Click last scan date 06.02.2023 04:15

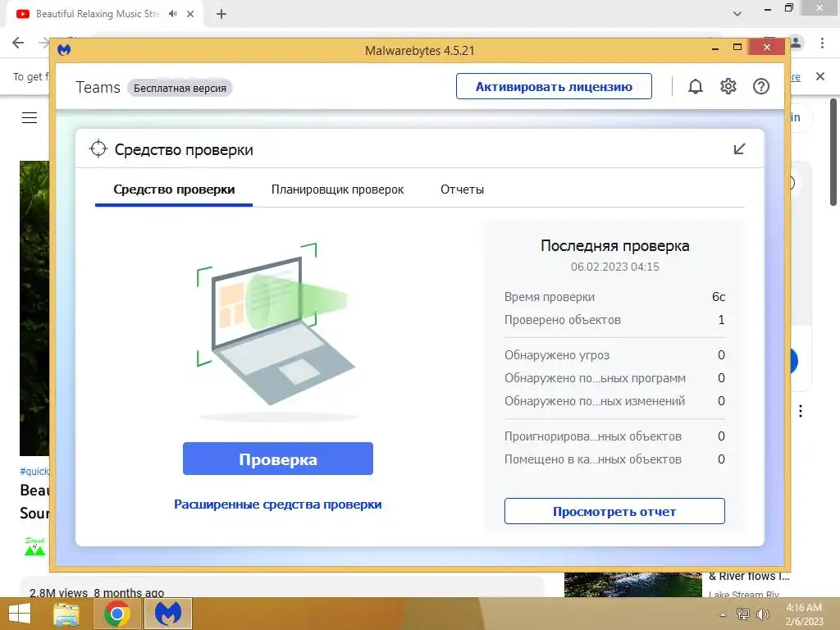coord(614,267)
